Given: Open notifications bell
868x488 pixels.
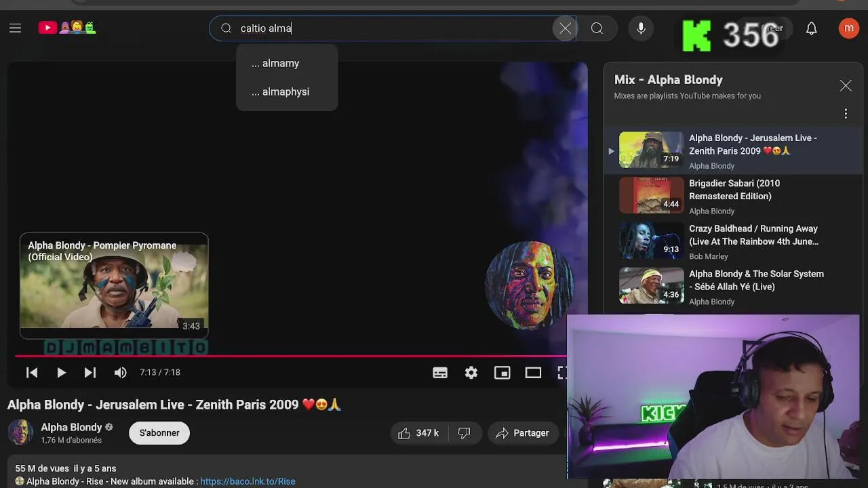Looking at the screenshot, I should (x=811, y=28).
